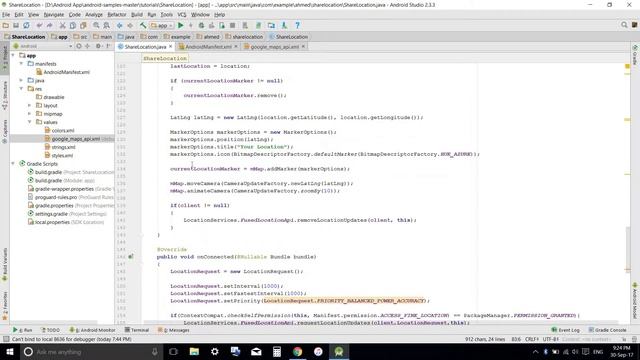The width and height of the screenshot is (640, 360).
Task: Close the ShareLocation.java tab
Action: pyautogui.click(x=171, y=47)
